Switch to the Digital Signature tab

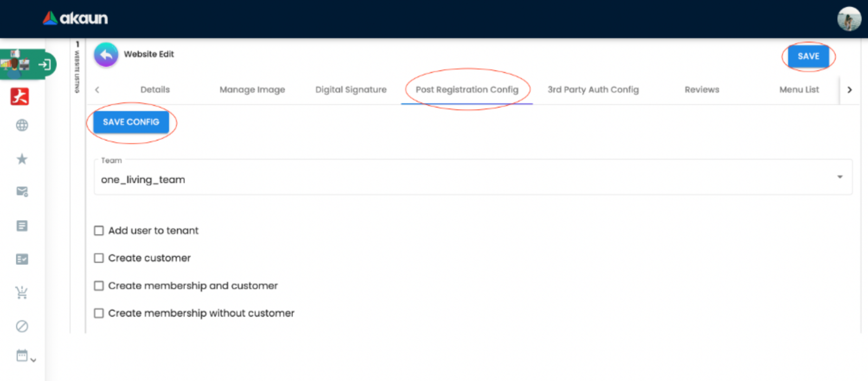click(x=351, y=90)
